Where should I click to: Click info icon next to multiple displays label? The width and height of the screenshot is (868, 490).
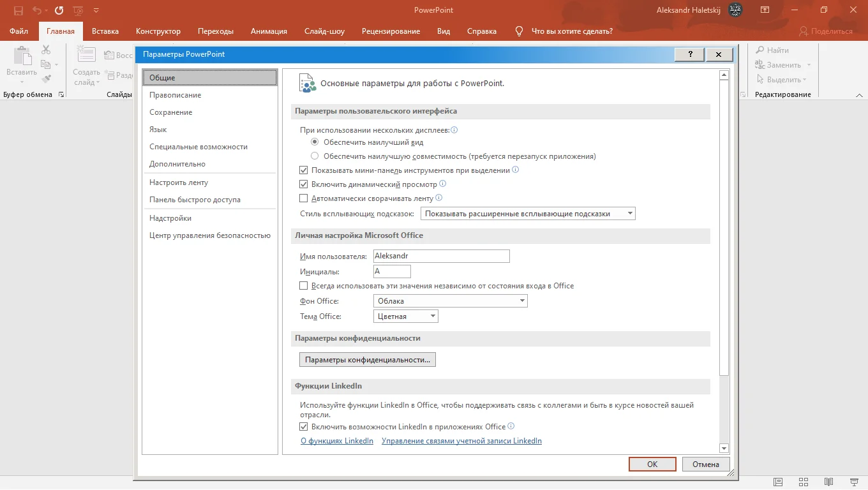coord(454,130)
